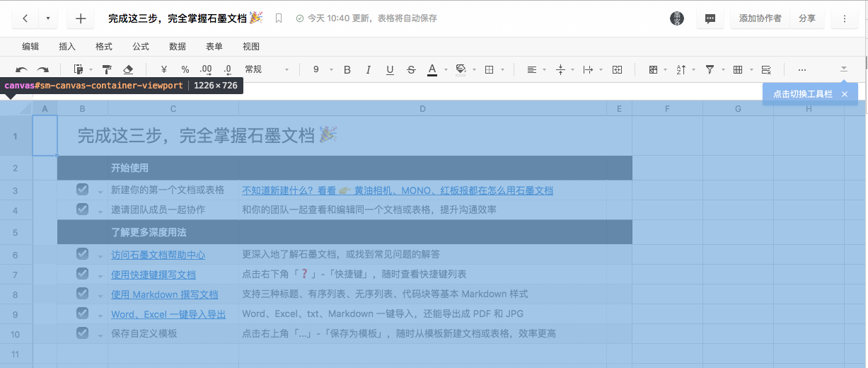Apply strikethrough formatting
This screenshot has height=368, width=868.
pos(411,69)
